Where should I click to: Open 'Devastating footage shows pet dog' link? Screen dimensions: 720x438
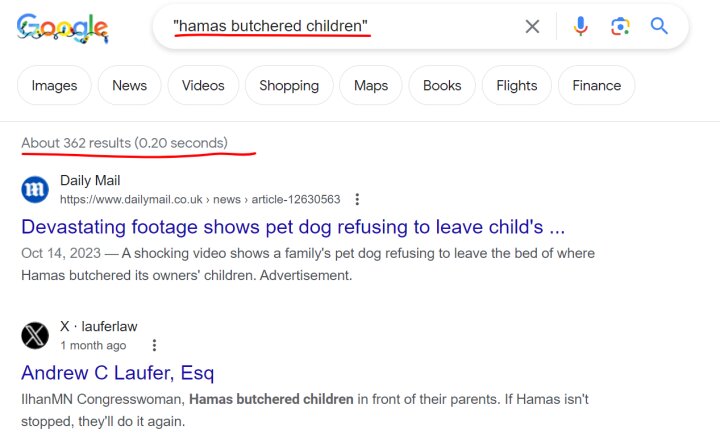[293, 227]
